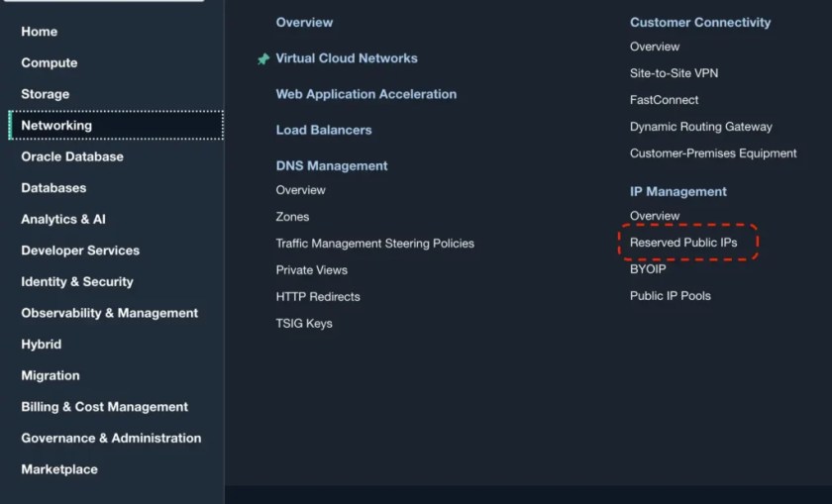Go to Private Views

[311, 270]
